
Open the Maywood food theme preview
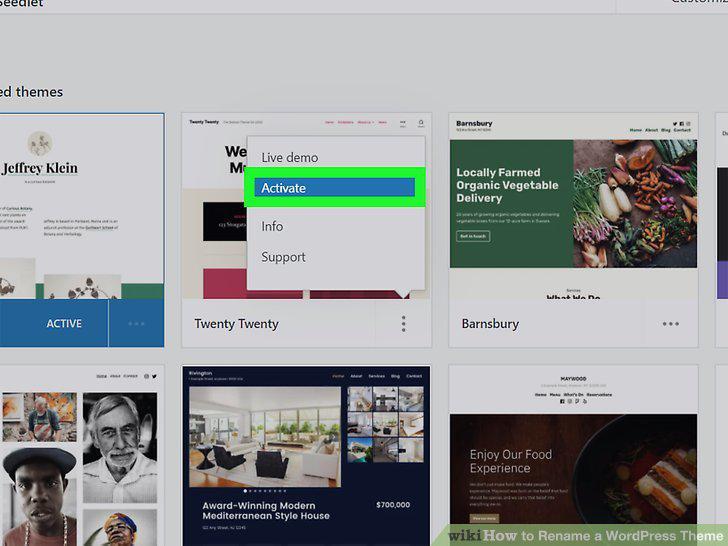[573, 456]
